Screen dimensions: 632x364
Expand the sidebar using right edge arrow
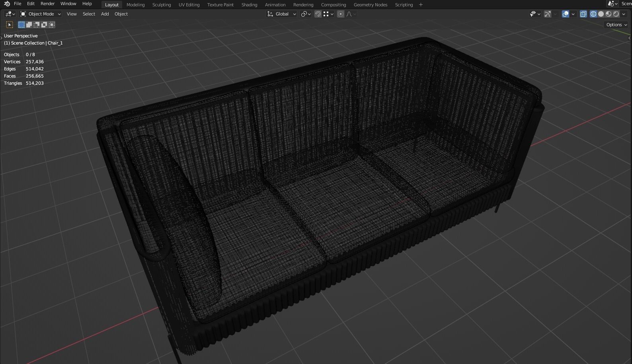pos(629,38)
